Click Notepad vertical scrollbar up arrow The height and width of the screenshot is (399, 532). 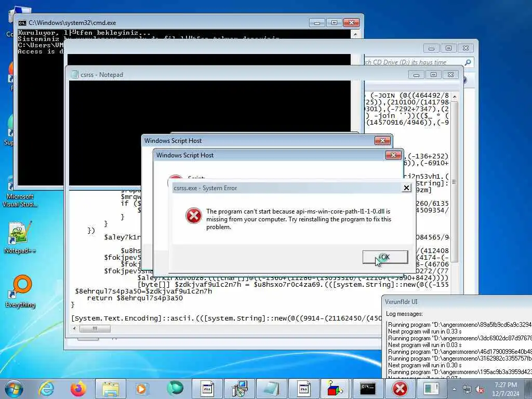point(455,97)
